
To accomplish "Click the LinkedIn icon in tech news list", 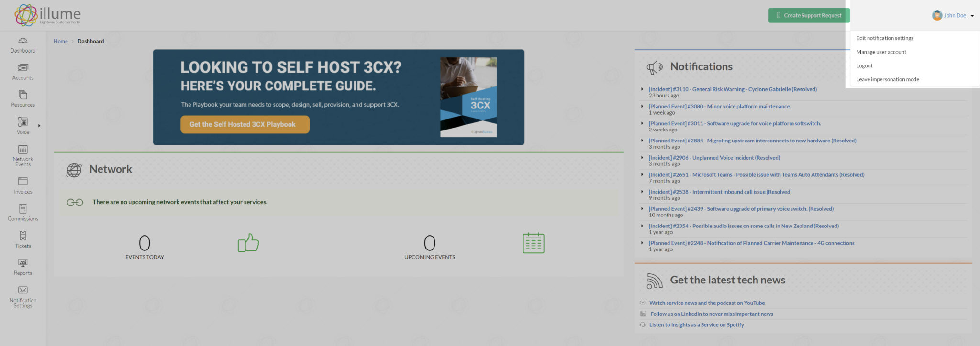I will point(643,314).
